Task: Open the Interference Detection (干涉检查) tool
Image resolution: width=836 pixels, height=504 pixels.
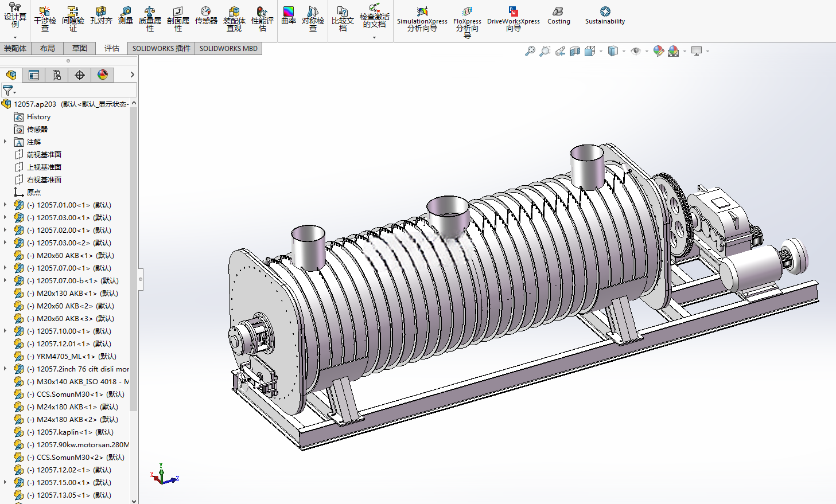Action: click(45, 19)
